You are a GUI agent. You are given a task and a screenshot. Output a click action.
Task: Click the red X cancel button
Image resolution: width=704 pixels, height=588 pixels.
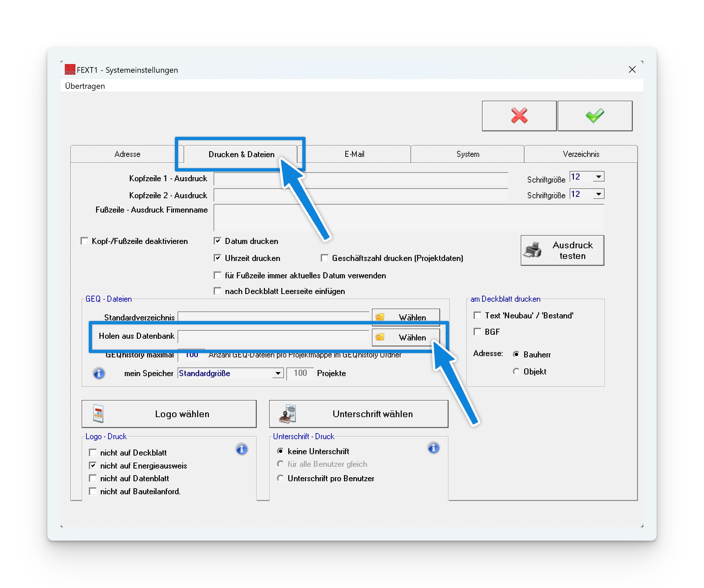point(519,116)
